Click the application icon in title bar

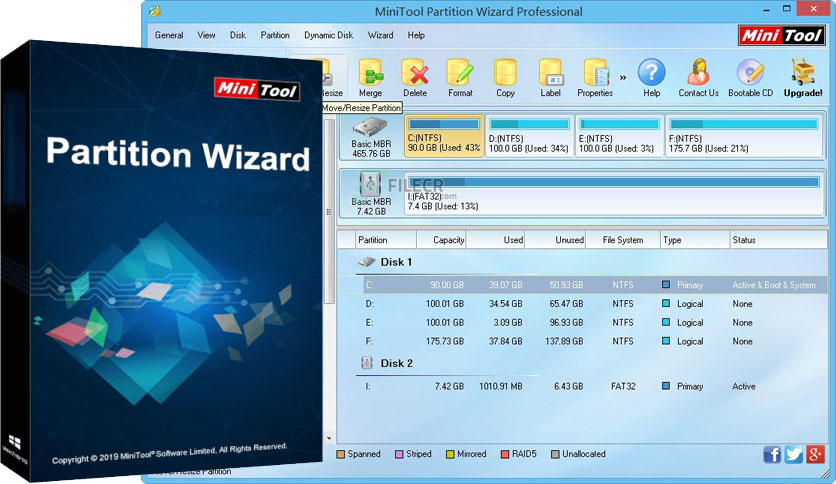pos(155,11)
